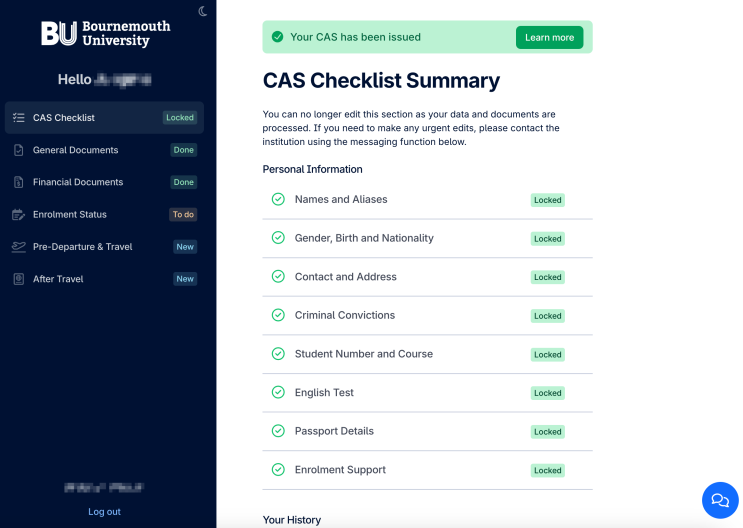The image size is (743, 528).
Task: Click the Bournemouth University logo
Action: 105,34
